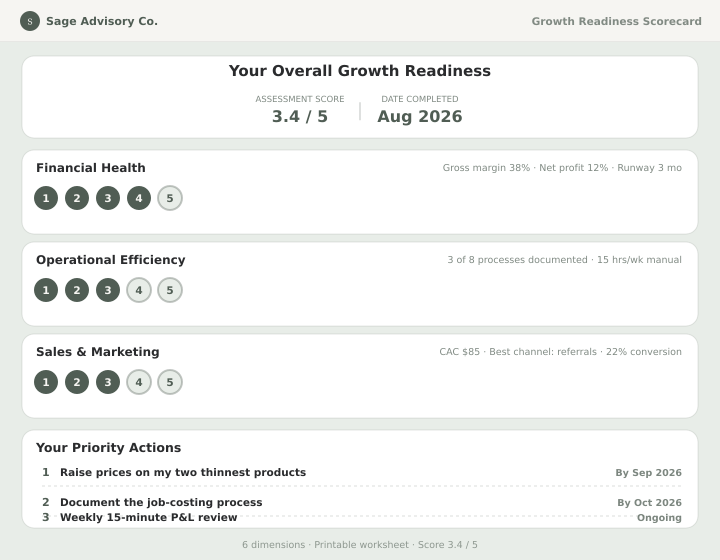The image size is (720, 560).
Task: Set Operational Efficiency rating to 2
Action: (77, 290)
